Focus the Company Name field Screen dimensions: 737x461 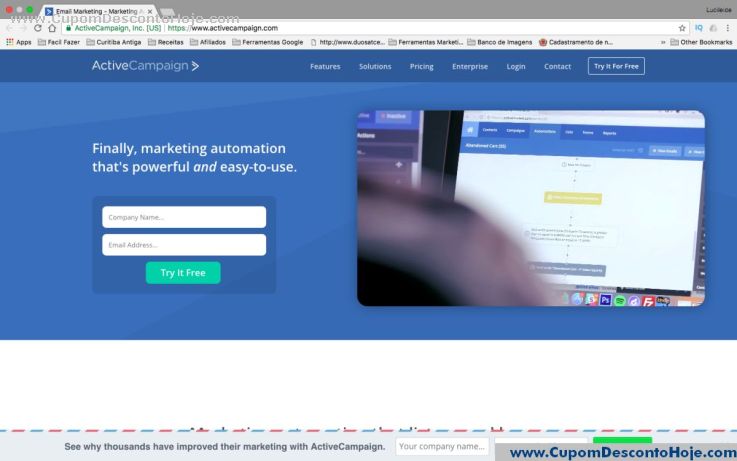(x=184, y=217)
